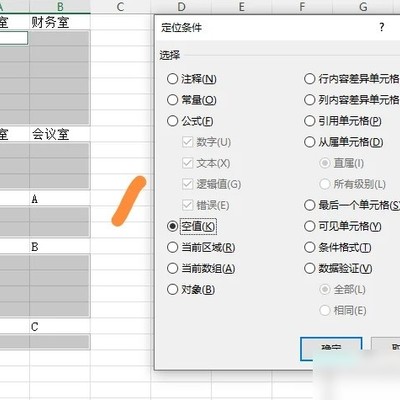Select column F header
Viewport: 400px width, 400px height.
pos(302,6)
